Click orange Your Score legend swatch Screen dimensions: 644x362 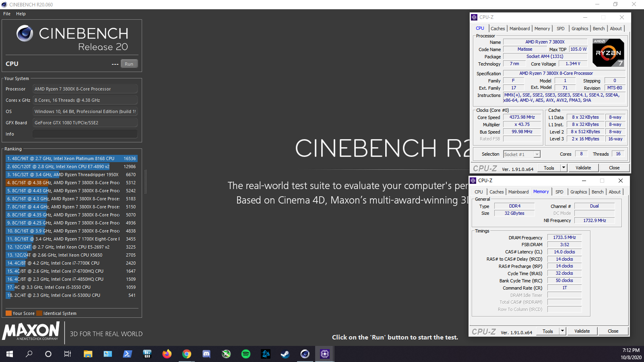8,313
